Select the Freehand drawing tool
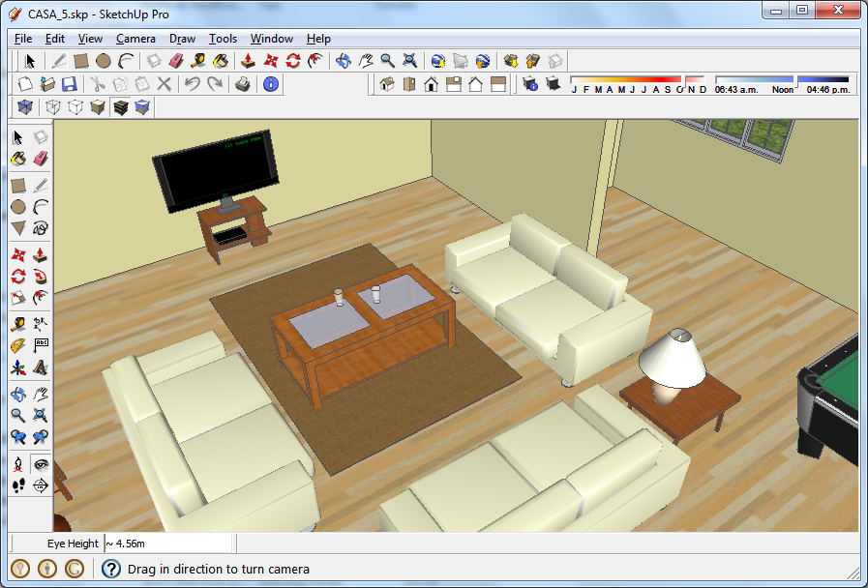 pos(41,228)
